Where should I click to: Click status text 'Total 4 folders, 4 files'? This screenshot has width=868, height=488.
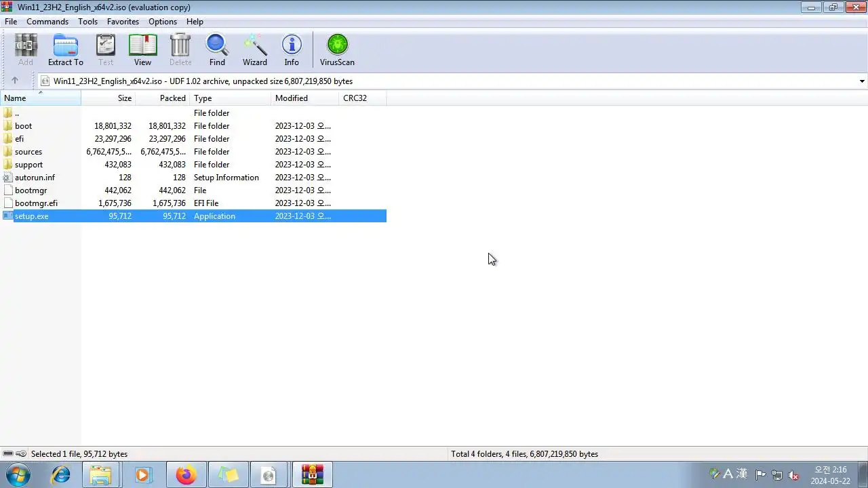click(x=524, y=454)
